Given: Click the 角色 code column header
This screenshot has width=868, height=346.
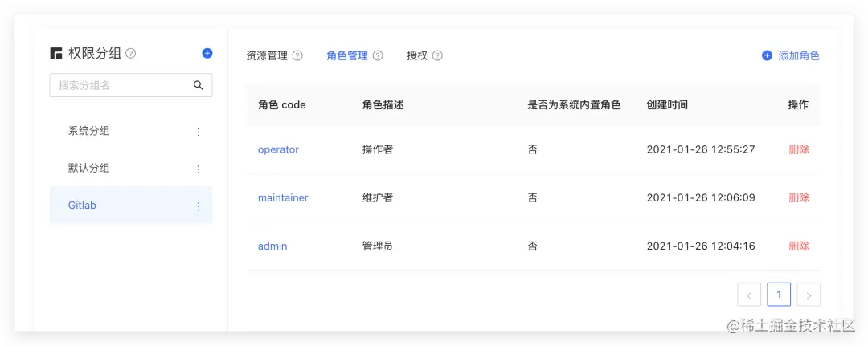Looking at the screenshot, I should [282, 105].
